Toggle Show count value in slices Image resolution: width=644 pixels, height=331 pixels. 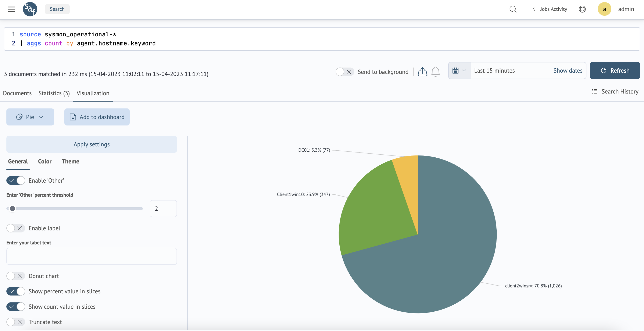click(16, 306)
